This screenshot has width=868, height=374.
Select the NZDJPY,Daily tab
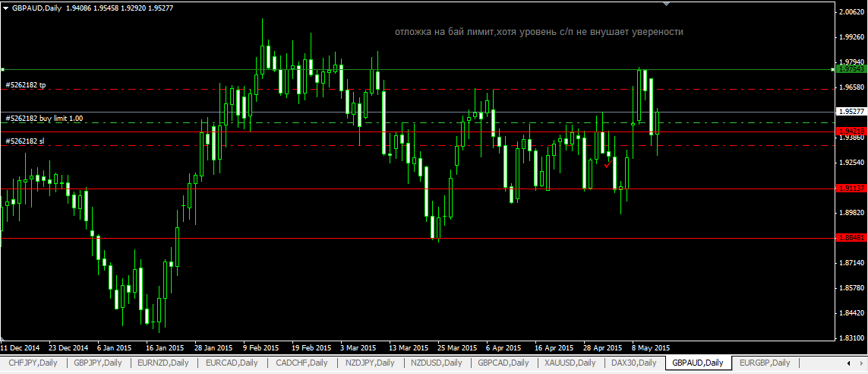[370, 363]
